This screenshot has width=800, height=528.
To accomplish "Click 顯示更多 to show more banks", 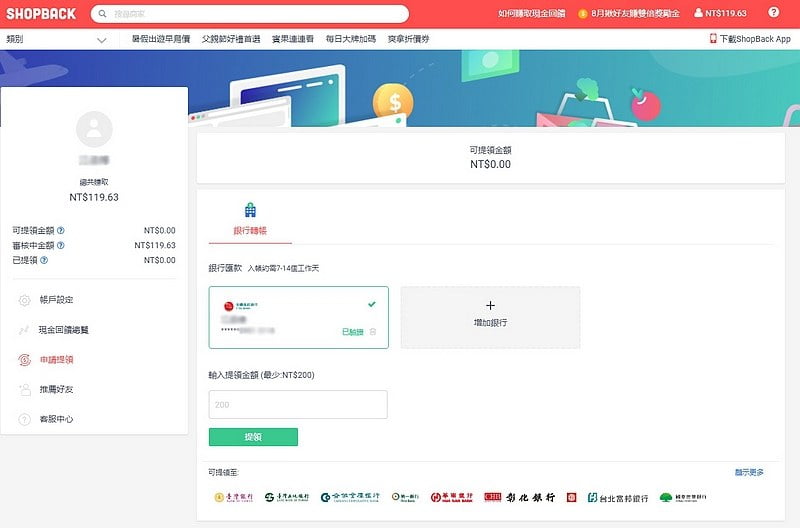I will 749,472.
